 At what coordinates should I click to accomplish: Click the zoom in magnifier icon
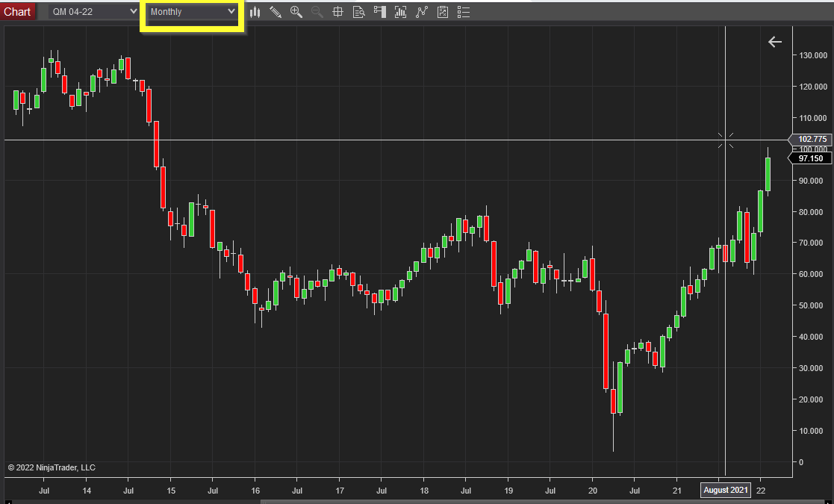296,12
